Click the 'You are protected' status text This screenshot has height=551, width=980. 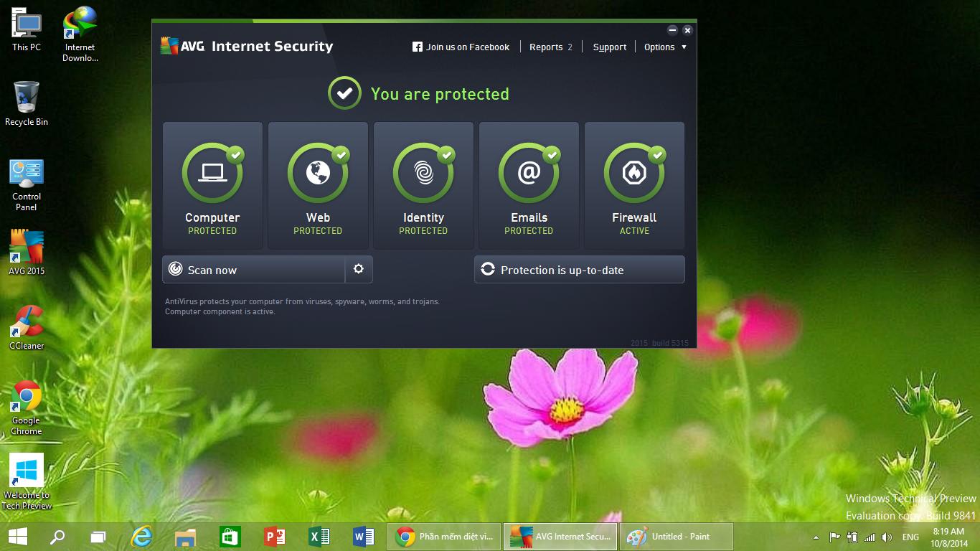pos(440,94)
